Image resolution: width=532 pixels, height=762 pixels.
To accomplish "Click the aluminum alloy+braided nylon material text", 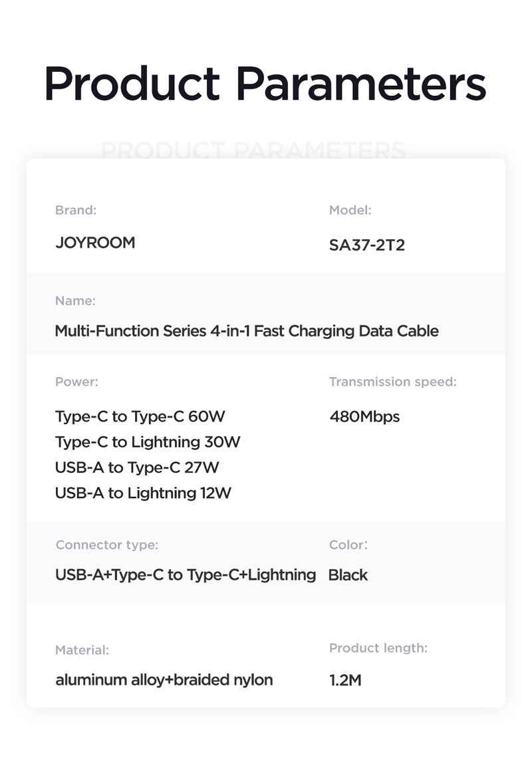I will (164, 680).
